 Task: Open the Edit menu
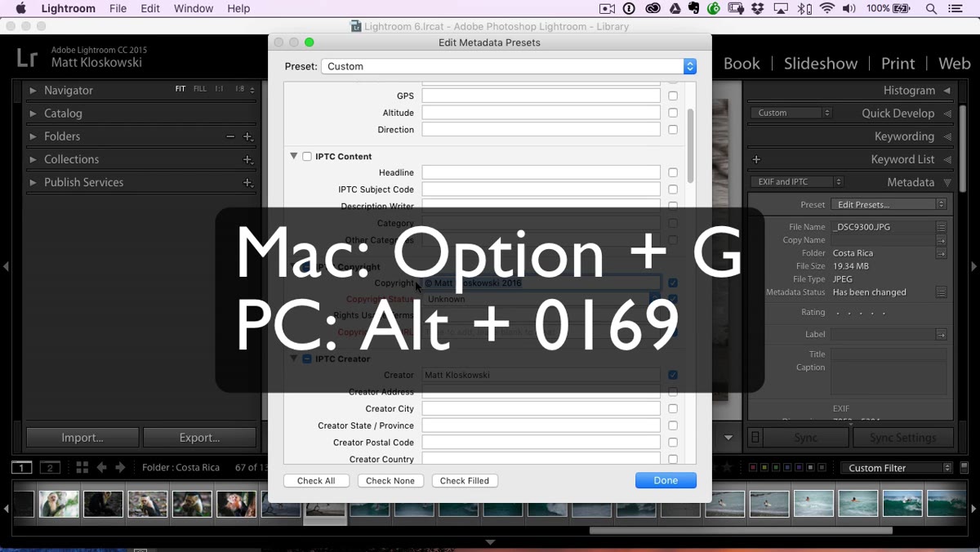click(x=150, y=8)
